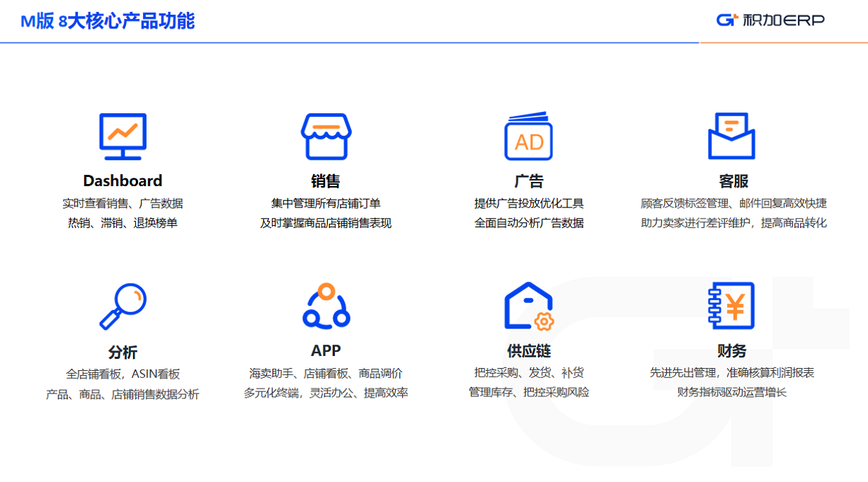Select the Dashboard heading
The image size is (868, 482).
point(122,180)
